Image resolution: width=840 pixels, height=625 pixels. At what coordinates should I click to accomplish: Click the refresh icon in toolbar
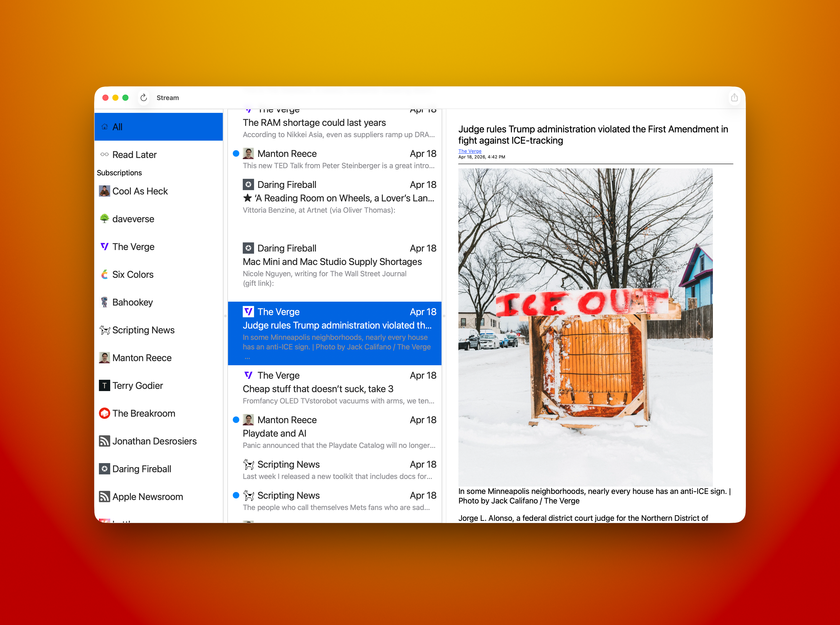click(x=143, y=98)
